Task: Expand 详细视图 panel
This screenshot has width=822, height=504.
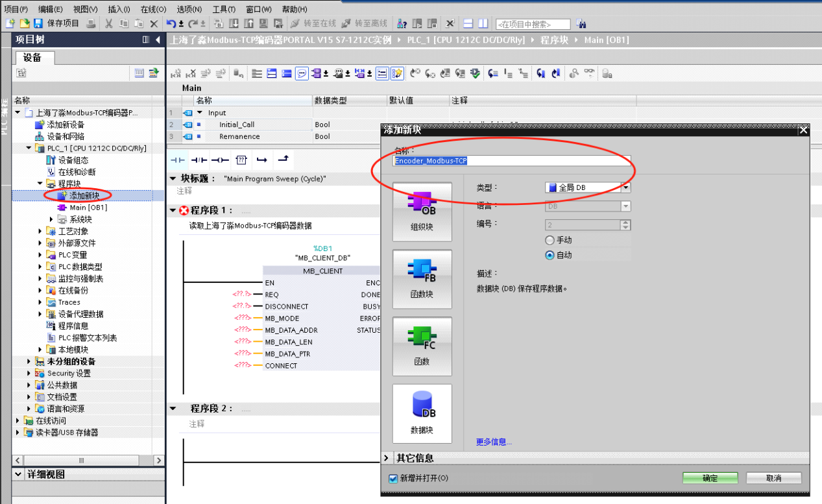Action: click(18, 475)
